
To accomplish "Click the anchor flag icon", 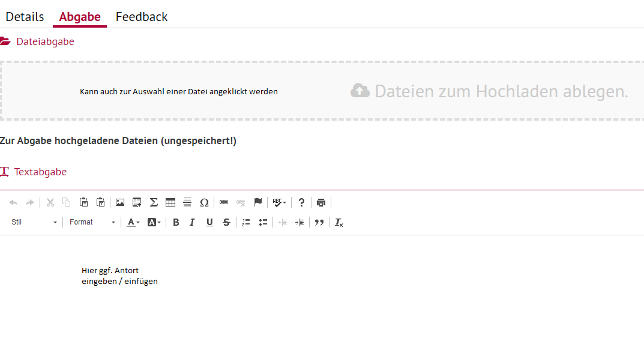I will click(x=258, y=202).
